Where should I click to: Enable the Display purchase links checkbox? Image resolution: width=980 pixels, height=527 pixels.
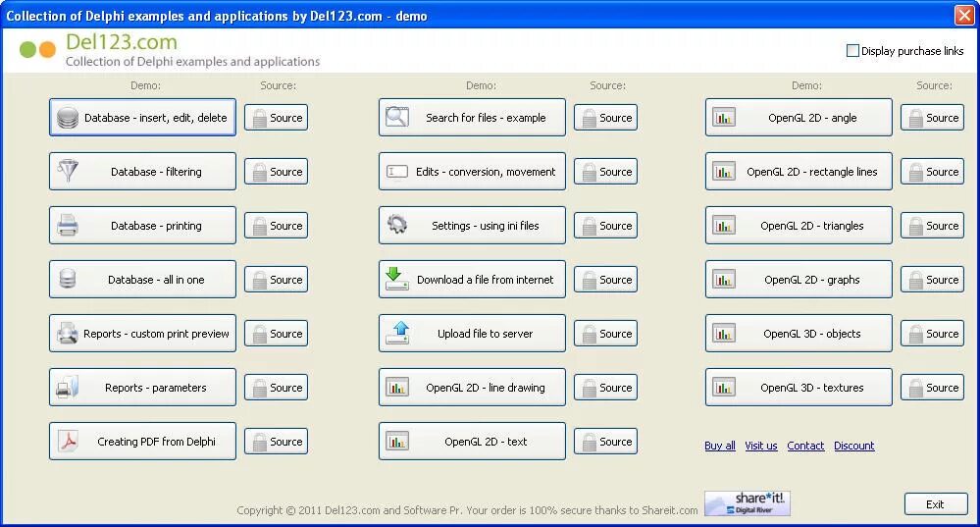point(852,51)
